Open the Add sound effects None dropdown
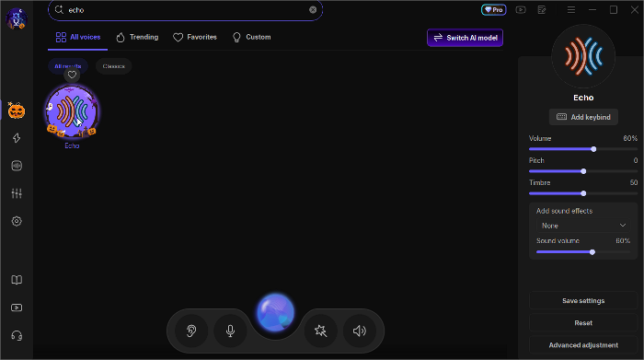This screenshot has width=644, height=360. pyautogui.click(x=583, y=226)
